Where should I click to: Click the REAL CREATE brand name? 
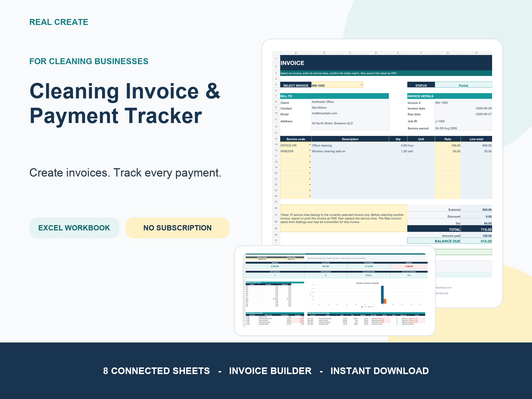pos(59,22)
